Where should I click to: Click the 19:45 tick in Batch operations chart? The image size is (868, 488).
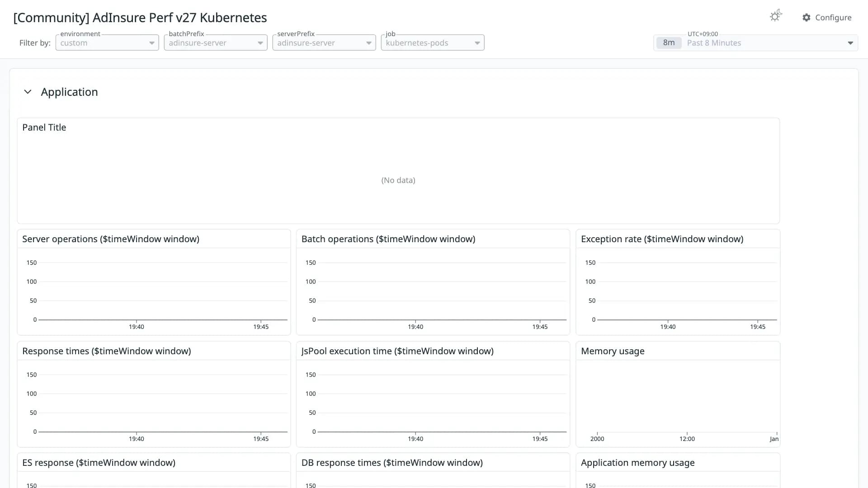(x=540, y=327)
